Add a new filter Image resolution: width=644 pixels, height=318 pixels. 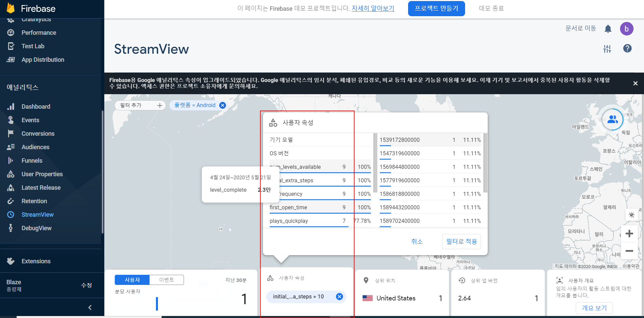point(140,105)
